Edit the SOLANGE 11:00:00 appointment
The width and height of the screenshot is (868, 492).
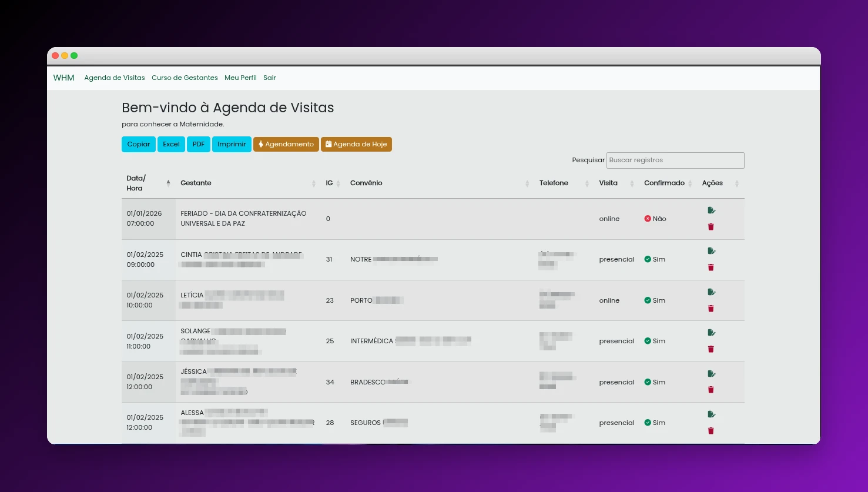pos(712,333)
